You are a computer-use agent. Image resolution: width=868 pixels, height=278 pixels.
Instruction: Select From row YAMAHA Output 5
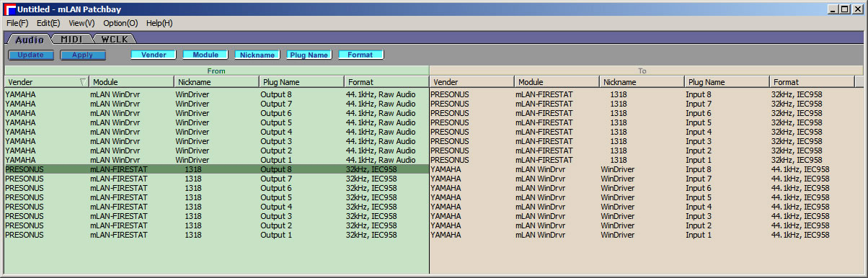coord(216,122)
